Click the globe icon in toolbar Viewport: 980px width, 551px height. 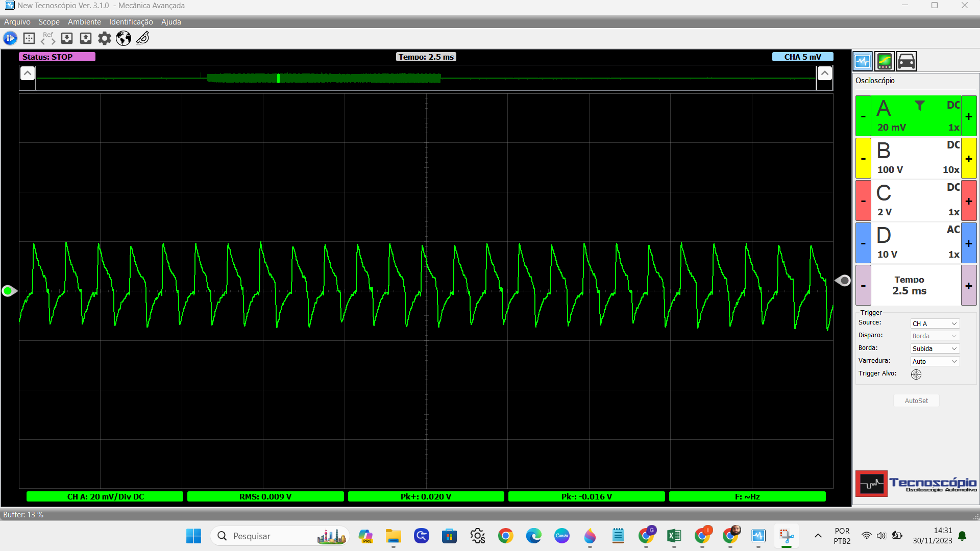click(124, 38)
